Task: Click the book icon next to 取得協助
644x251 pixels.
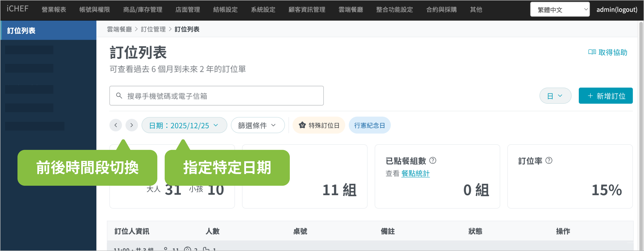Action: [592, 52]
